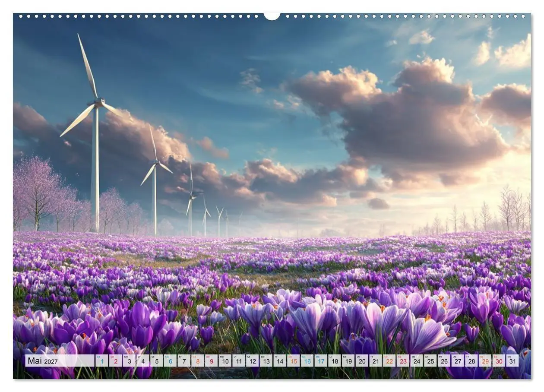Select day 3 in the calendar strip
Viewport: 544px width, 392px height.
pyautogui.click(x=129, y=360)
